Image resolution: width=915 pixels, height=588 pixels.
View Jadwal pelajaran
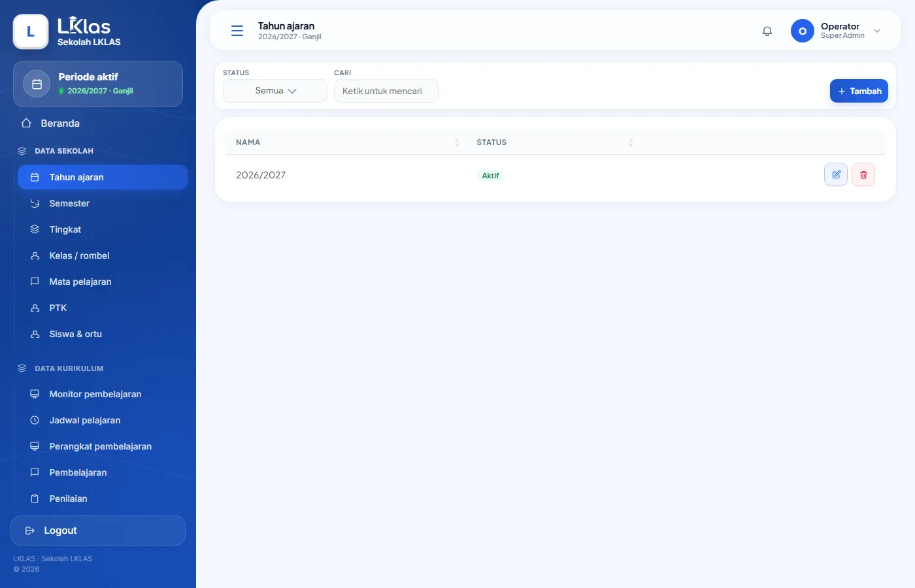(103, 420)
